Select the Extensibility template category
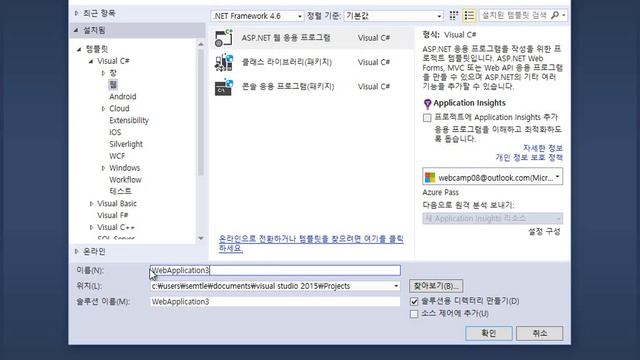 (129, 120)
